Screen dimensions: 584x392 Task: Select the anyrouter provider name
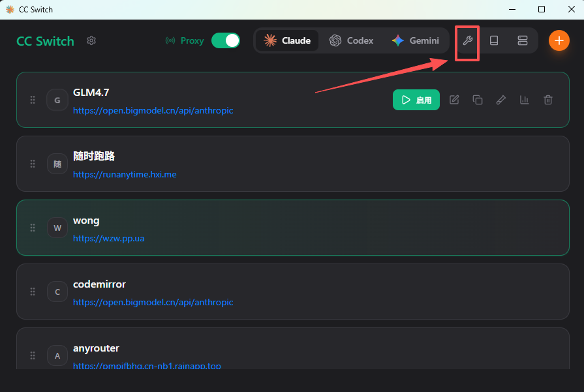click(x=96, y=348)
